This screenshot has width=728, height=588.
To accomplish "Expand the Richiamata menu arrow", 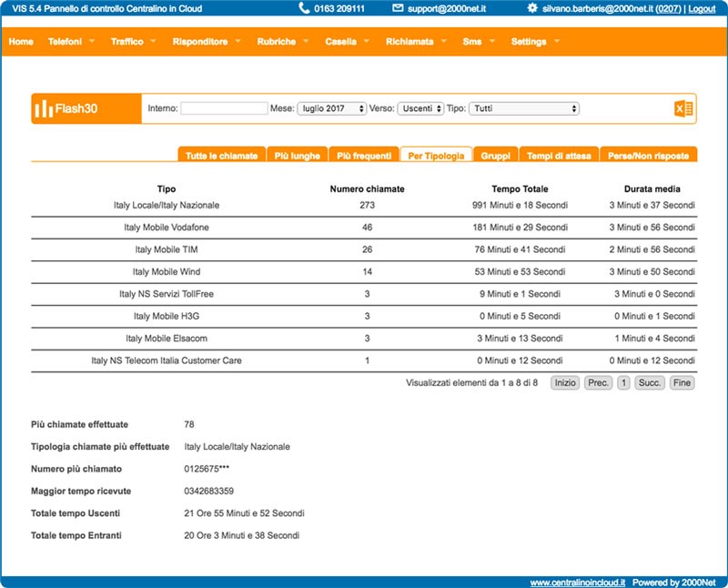I will 443,41.
